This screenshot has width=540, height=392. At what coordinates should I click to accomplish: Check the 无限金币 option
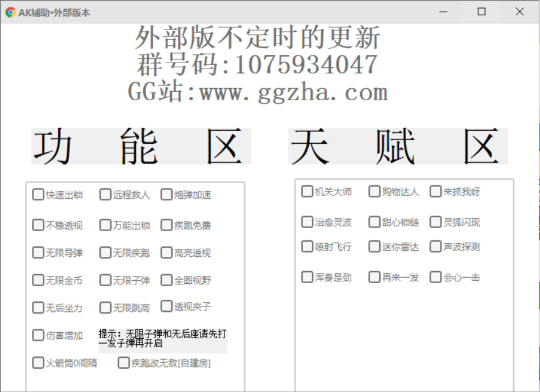(x=39, y=280)
